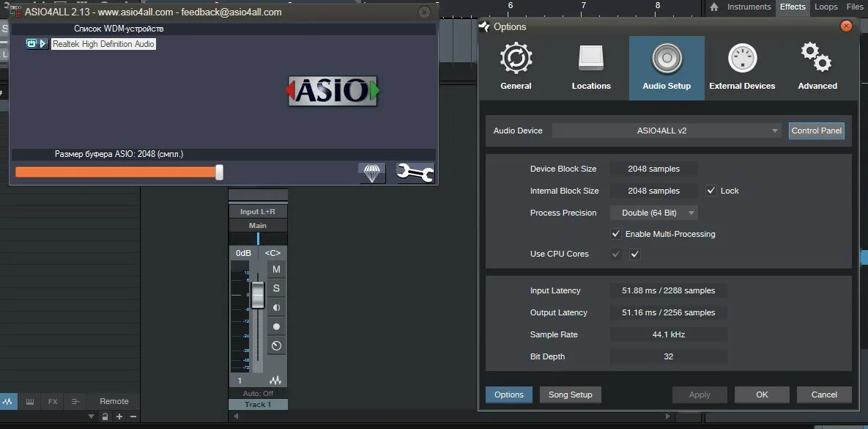Screen dimensions: 868x429
Task: Click the Bit Depth value 32
Action: pyautogui.click(x=668, y=356)
